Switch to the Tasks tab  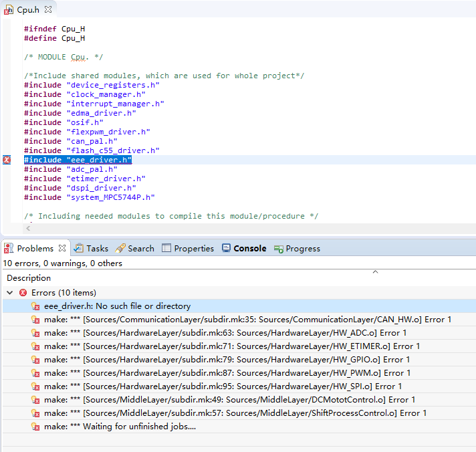pyautogui.click(x=97, y=248)
